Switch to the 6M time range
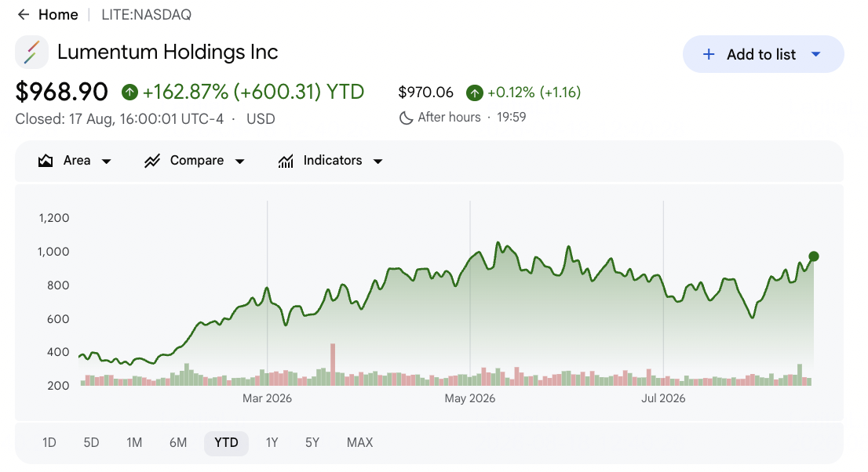 [178, 443]
